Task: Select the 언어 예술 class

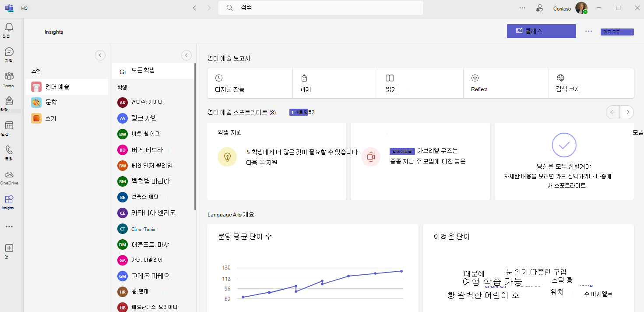Action: click(67, 87)
